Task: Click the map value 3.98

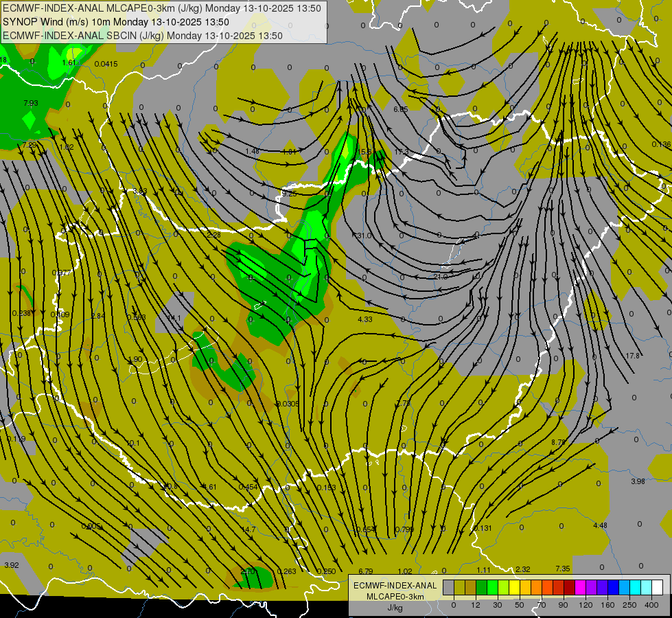Action: point(638,481)
